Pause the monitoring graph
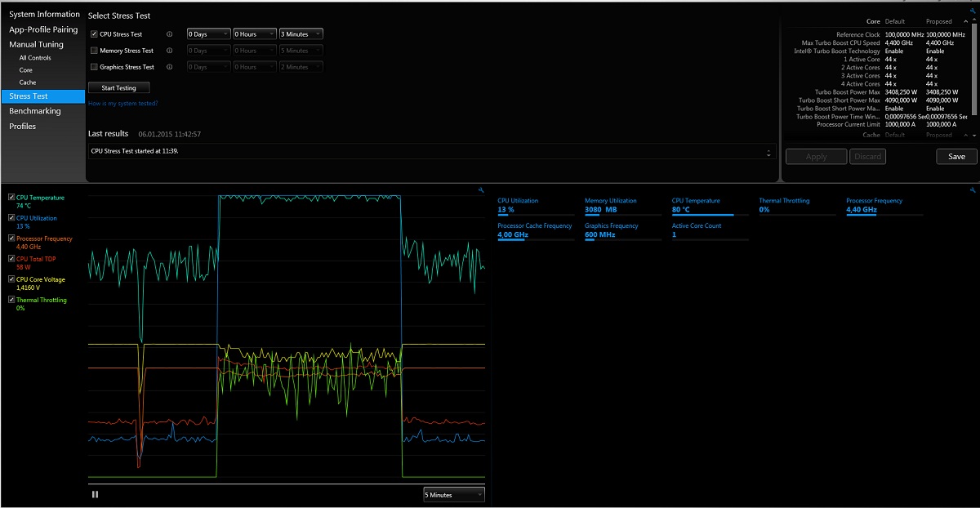This screenshot has width=980, height=508. point(96,494)
